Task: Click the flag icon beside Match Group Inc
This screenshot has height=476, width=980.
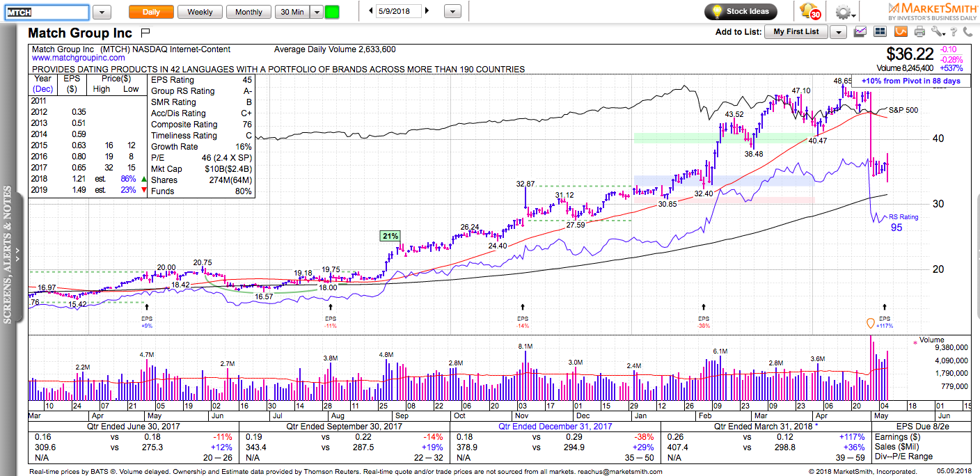Action: 145,32
